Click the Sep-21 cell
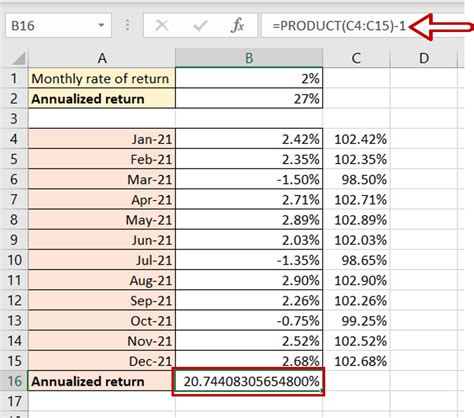This screenshot has height=418, width=474. (102, 300)
